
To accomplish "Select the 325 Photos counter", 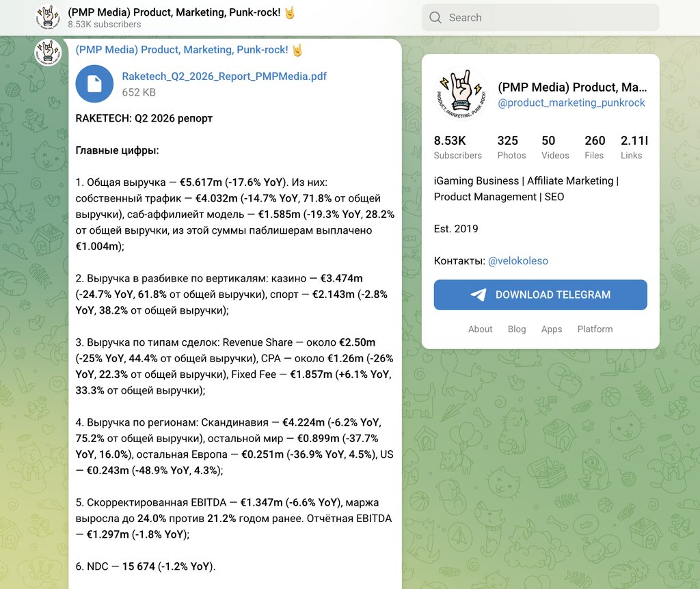I will coord(511,148).
